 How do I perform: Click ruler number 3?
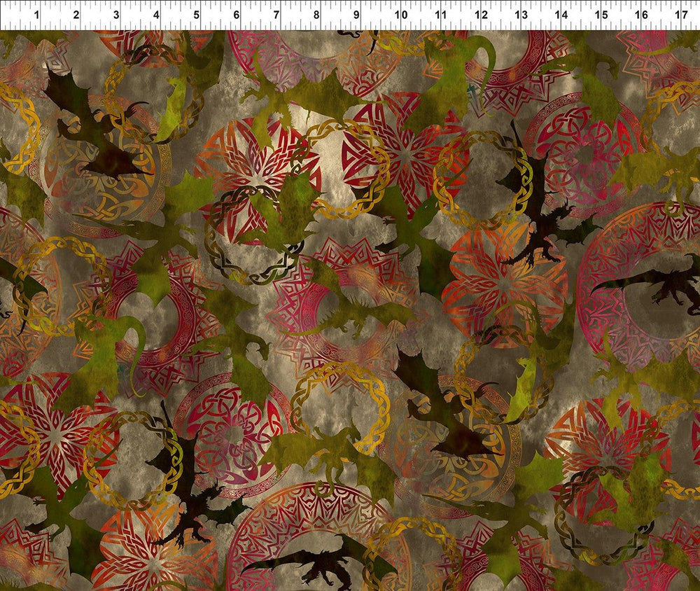point(116,14)
